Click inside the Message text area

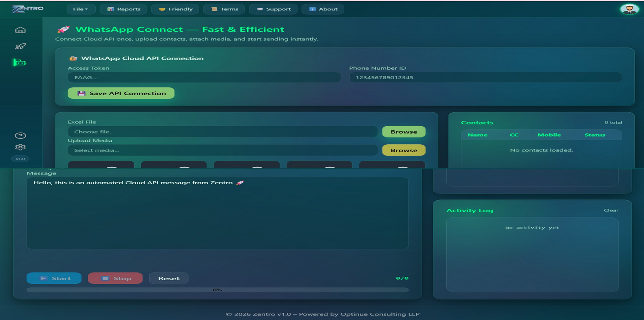[x=217, y=213]
